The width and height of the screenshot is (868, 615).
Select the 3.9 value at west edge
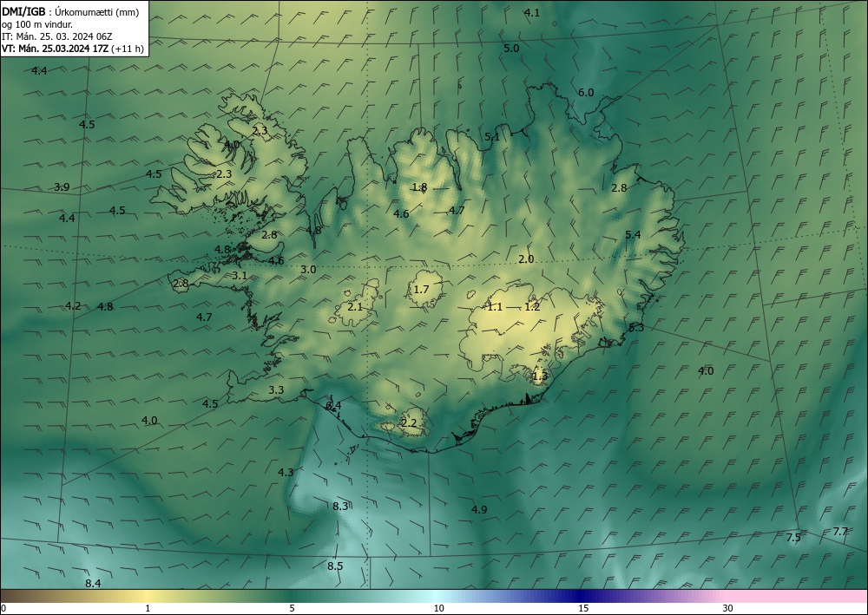62,187
